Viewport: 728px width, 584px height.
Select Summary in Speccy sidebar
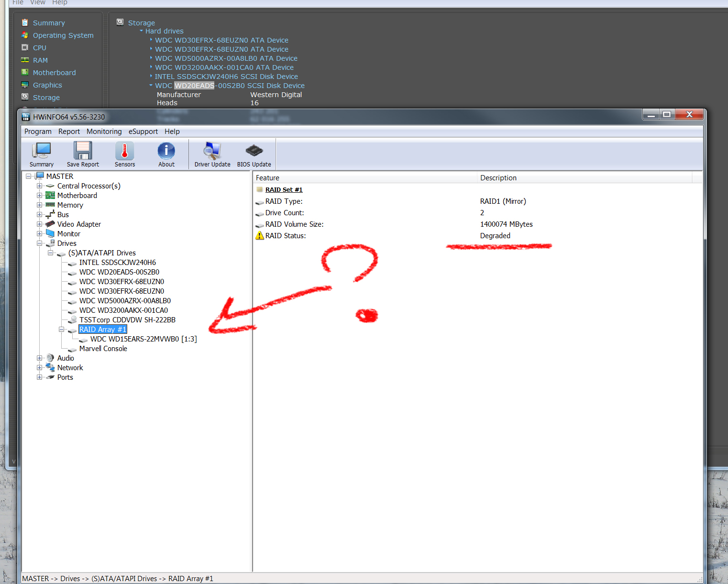click(49, 23)
